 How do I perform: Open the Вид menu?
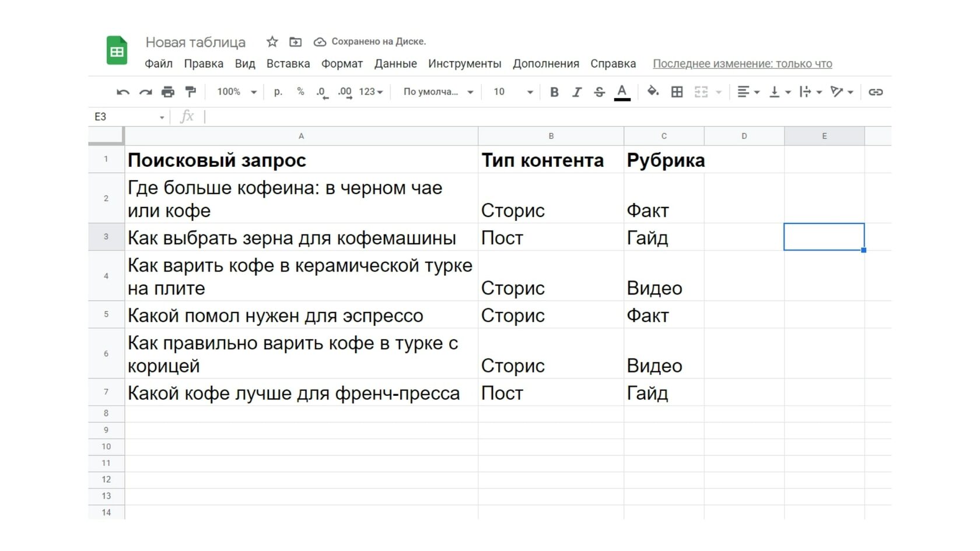[x=245, y=64]
